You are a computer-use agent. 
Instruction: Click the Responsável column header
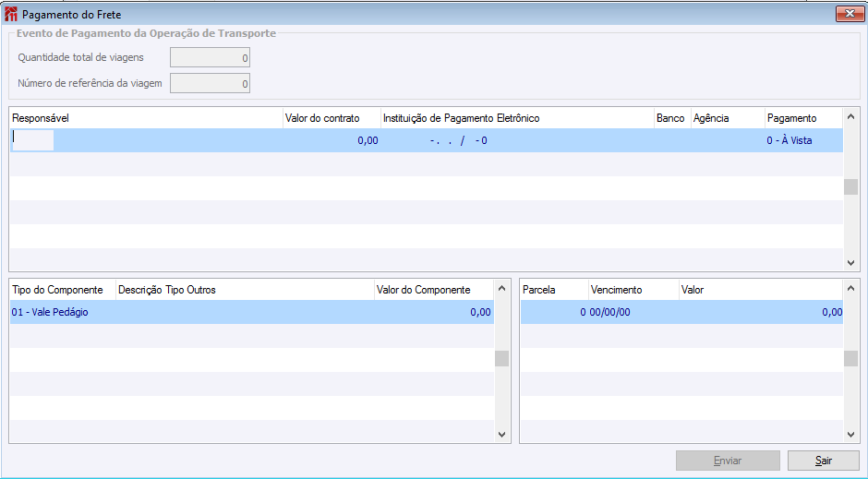pyautogui.click(x=146, y=118)
